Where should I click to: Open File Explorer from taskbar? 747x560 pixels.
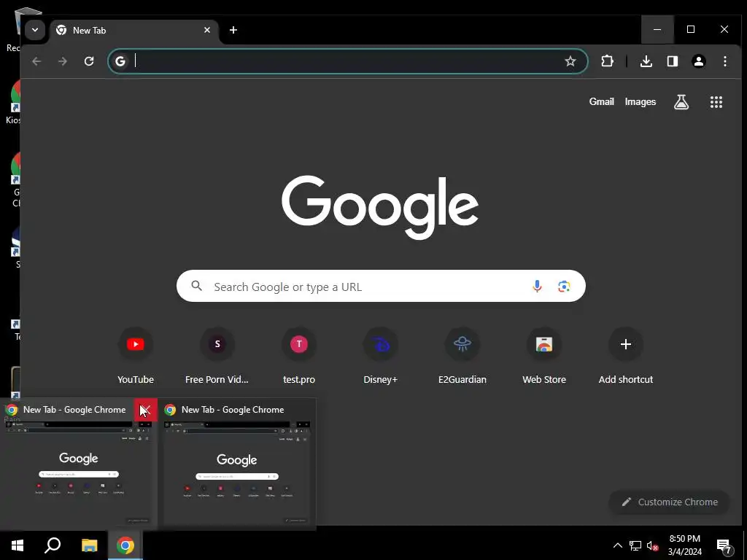(89, 545)
